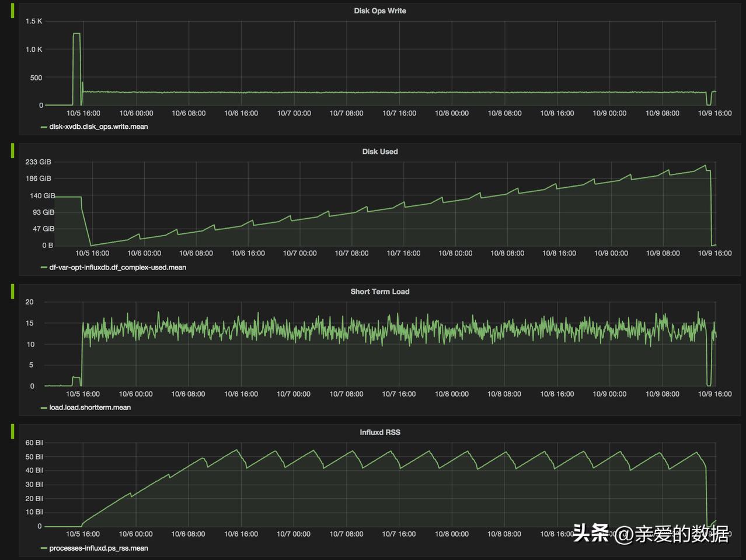
Task: Open color picker for load.load.shortterm legend line
Action: [44, 407]
